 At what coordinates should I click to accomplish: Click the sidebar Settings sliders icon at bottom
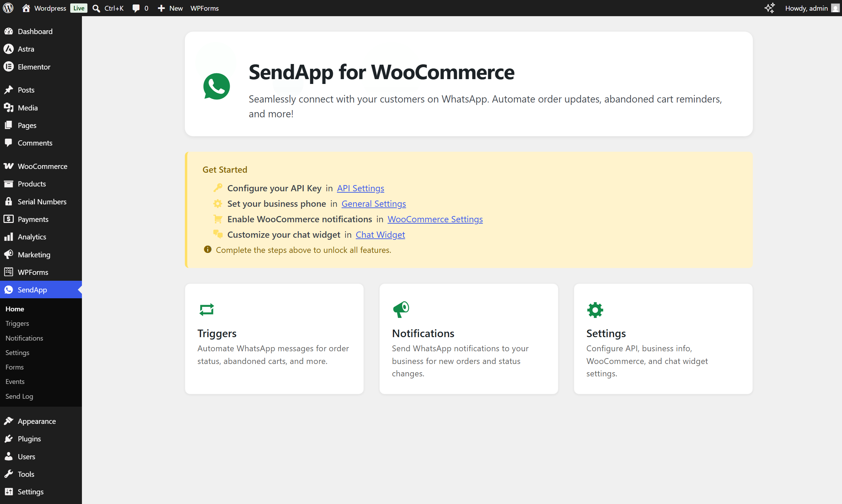[x=9, y=492]
